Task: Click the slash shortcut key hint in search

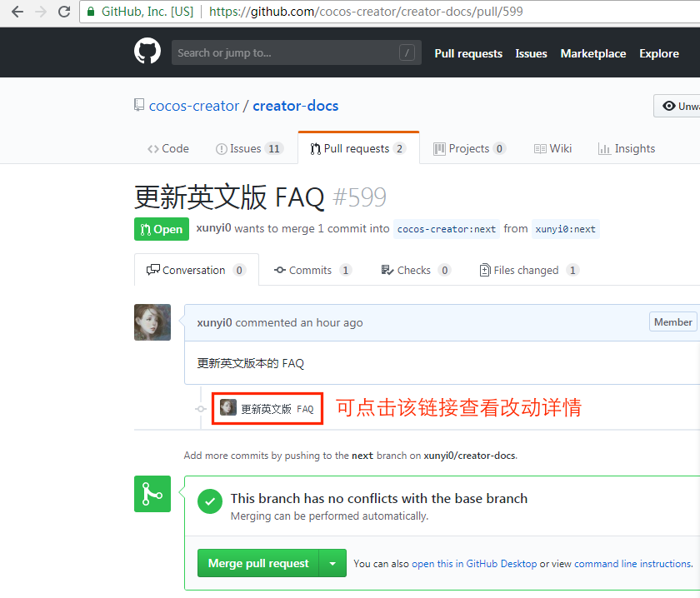Action: click(x=407, y=52)
